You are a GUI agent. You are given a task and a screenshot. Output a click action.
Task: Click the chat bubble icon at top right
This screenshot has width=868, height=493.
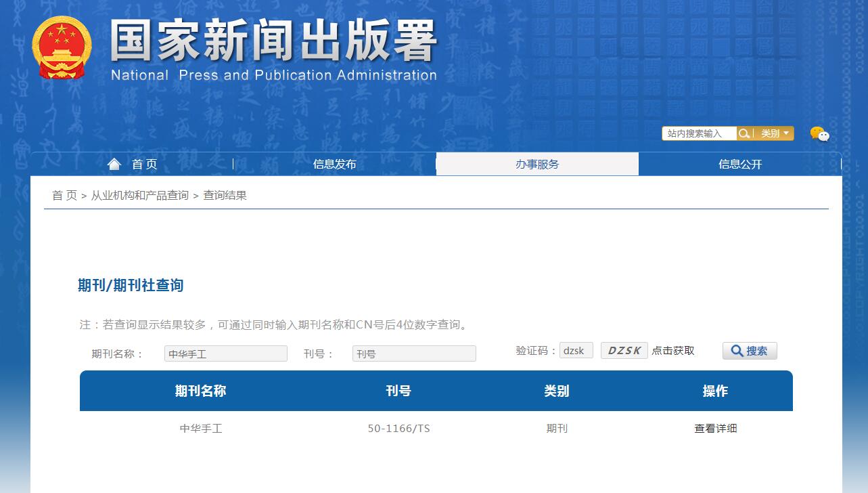819,134
